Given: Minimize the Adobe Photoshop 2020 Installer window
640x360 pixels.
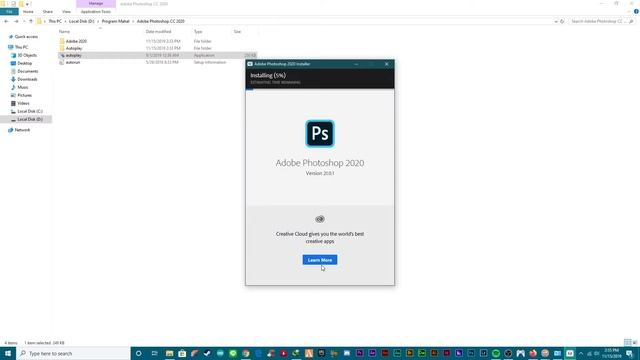Looking at the screenshot, I should click(x=356, y=64).
